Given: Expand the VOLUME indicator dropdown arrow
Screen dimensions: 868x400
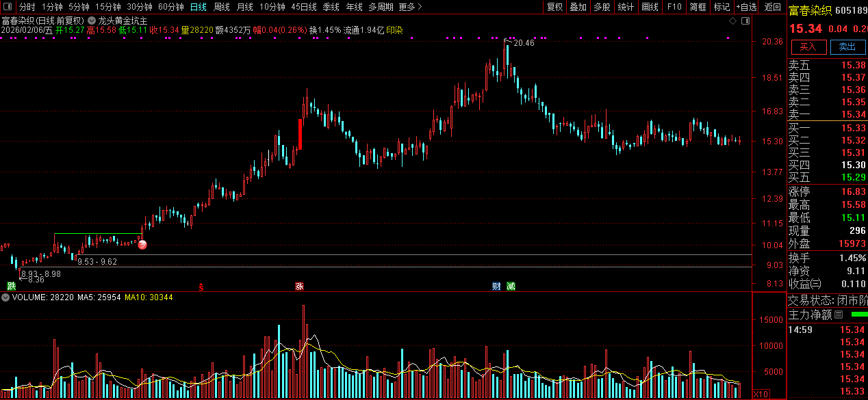Looking at the screenshot, I should coord(6,297).
